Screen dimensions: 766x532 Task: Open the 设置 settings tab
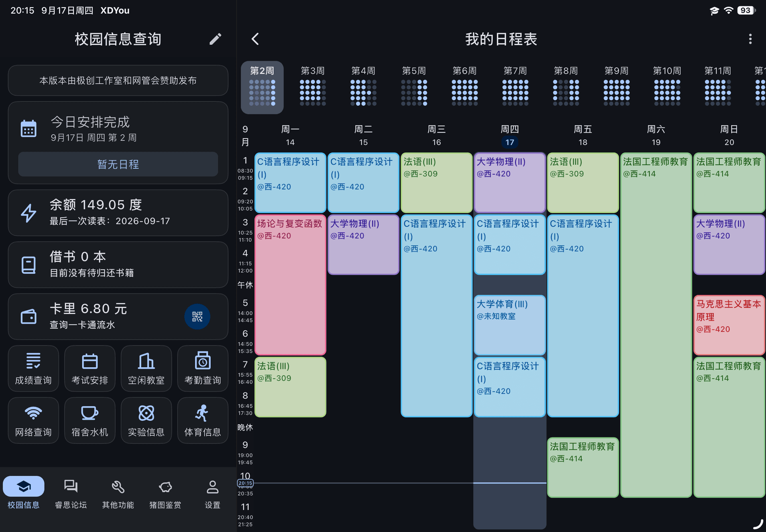pos(213,494)
